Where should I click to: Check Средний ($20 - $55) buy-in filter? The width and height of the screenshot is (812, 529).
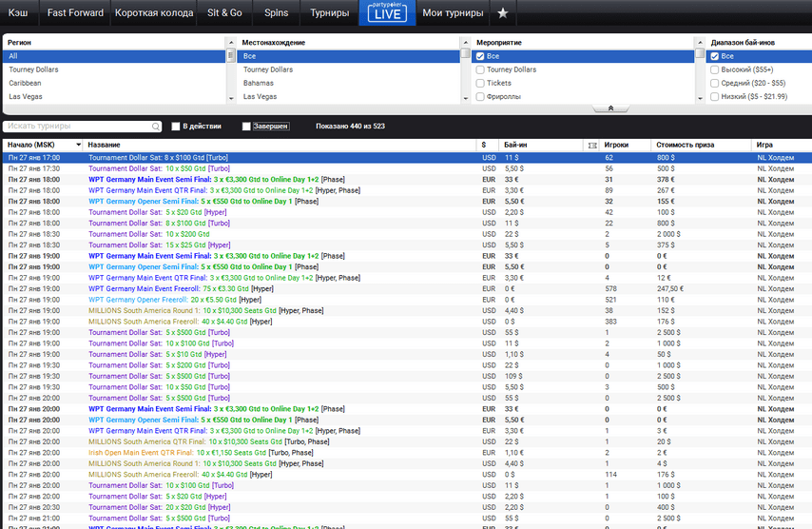pos(715,83)
